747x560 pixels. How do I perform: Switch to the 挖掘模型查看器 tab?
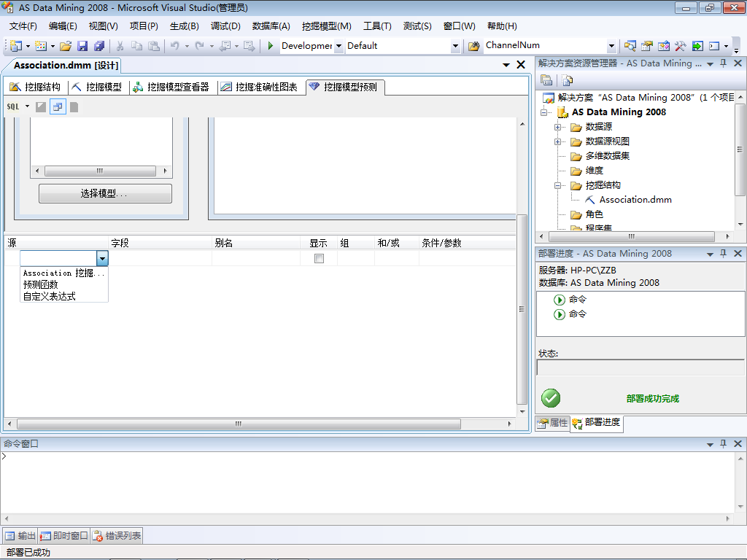(171, 87)
